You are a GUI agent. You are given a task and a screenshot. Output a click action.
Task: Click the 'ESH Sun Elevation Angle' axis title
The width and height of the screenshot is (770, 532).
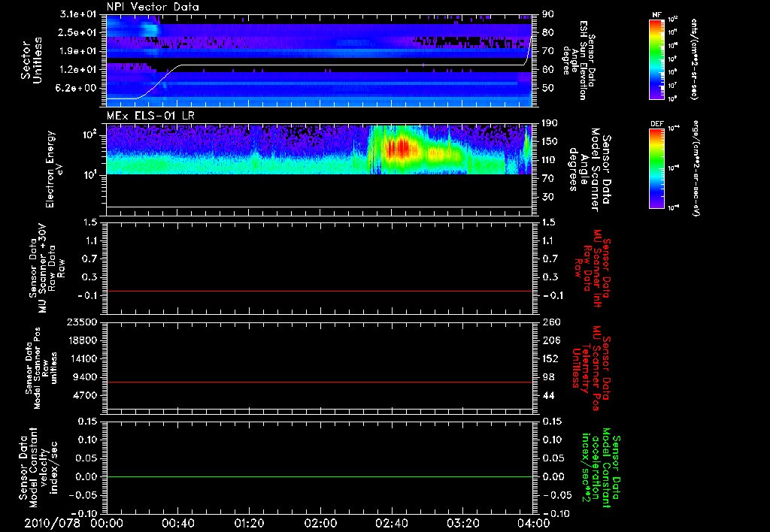point(578,60)
